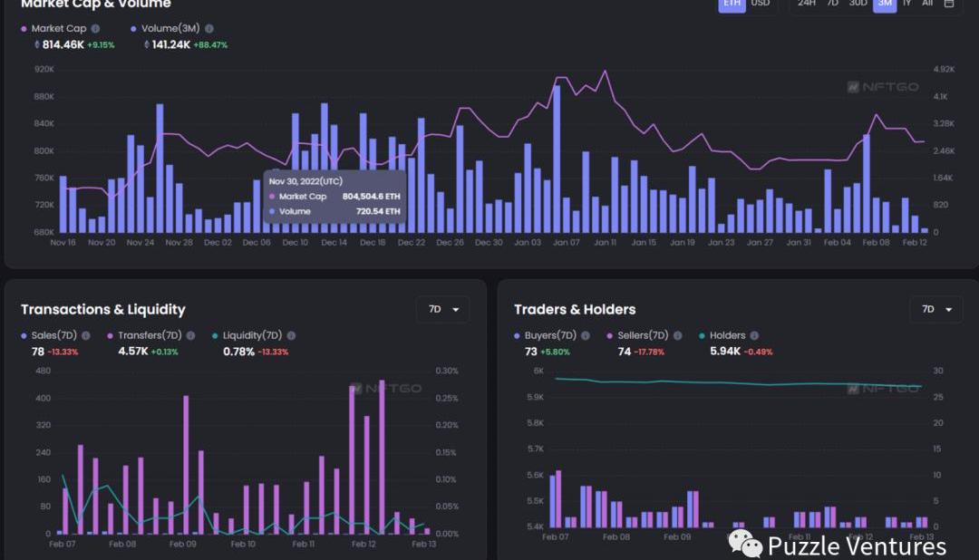Open info icon next to Sellers(7D)

click(677, 335)
